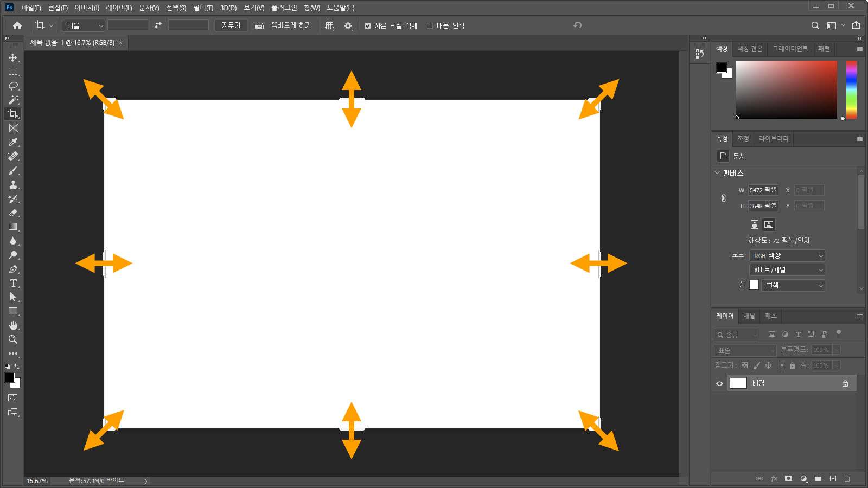Image resolution: width=868 pixels, height=488 pixels.
Task: Open the 비율 crop preset dropdown
Action: coord(83,25)
